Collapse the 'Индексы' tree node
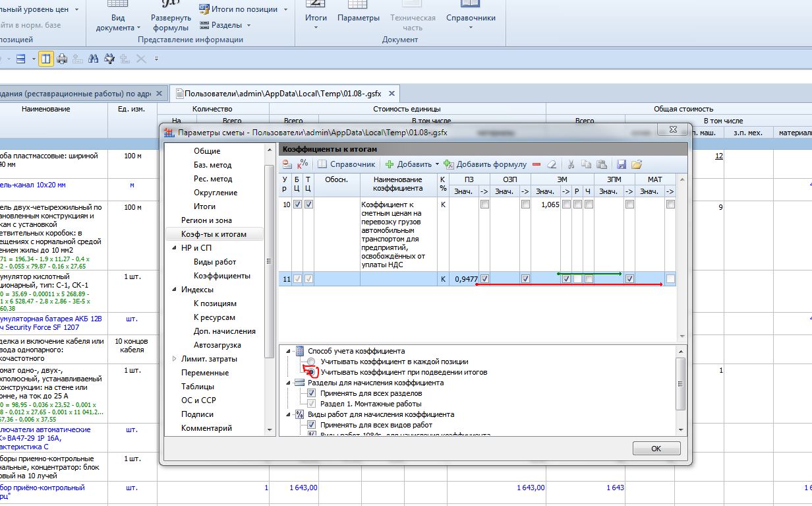The width and height of the screenshot is (812, 506). pos(174,290)
